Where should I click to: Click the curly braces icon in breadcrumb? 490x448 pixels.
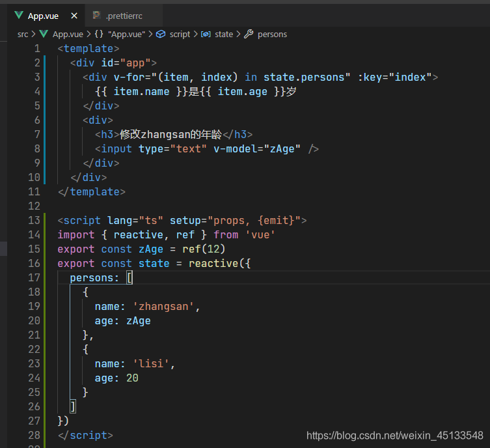98,34
